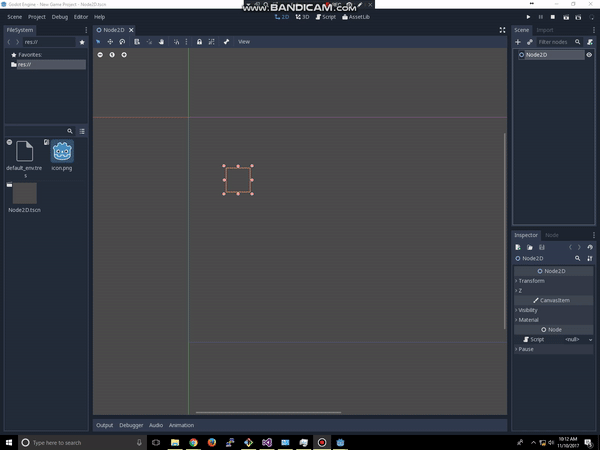Search properties with Inspector magnifier

(577, 258)
